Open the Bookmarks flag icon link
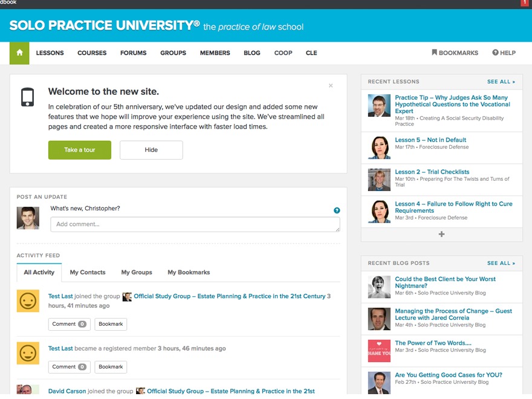 (455, 53)
